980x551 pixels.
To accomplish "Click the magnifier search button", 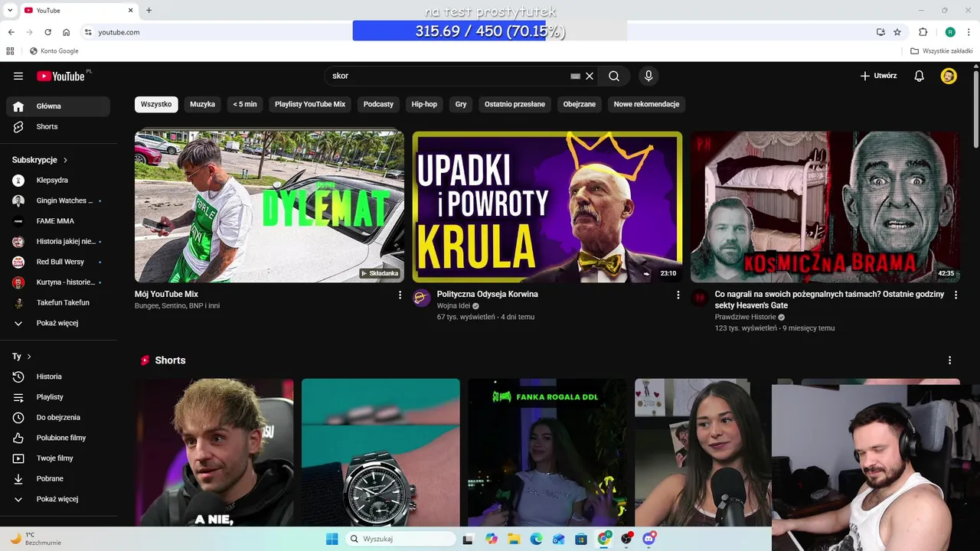I will click(614, 76).
